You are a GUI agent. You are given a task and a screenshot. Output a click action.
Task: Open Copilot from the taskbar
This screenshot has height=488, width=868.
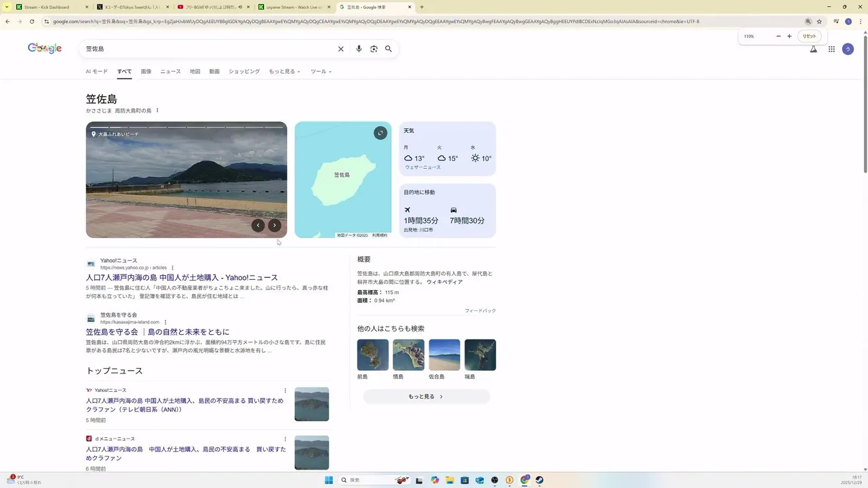435,480
